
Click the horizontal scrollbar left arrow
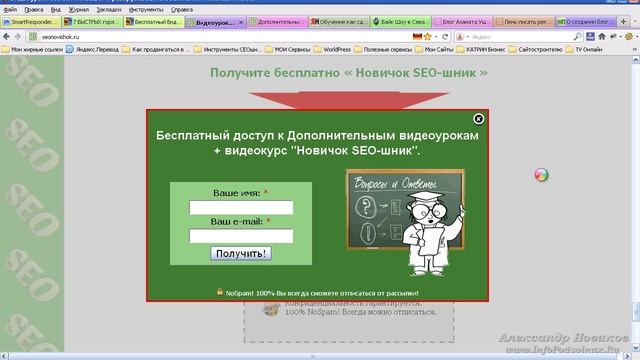[x=4, y=356]
